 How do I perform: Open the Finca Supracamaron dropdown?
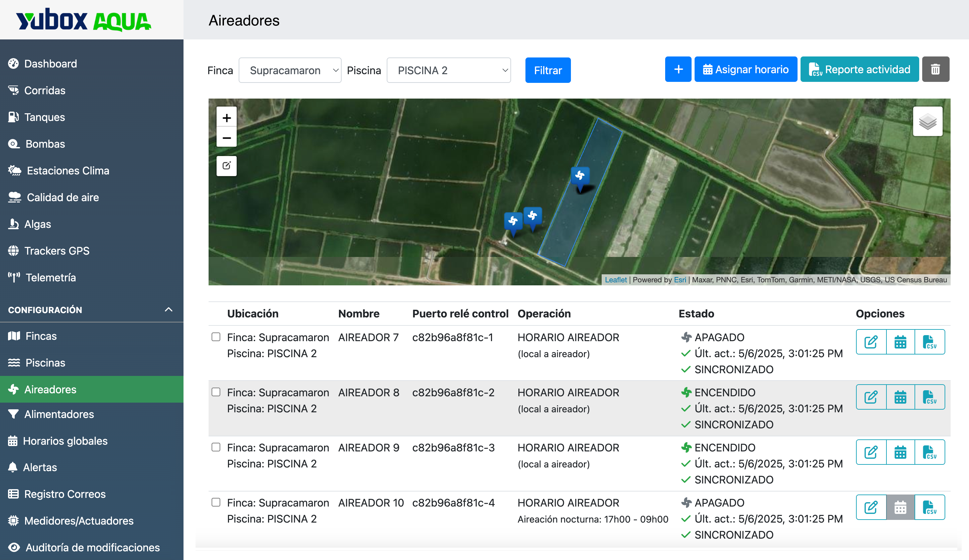[x=290, y=71]
